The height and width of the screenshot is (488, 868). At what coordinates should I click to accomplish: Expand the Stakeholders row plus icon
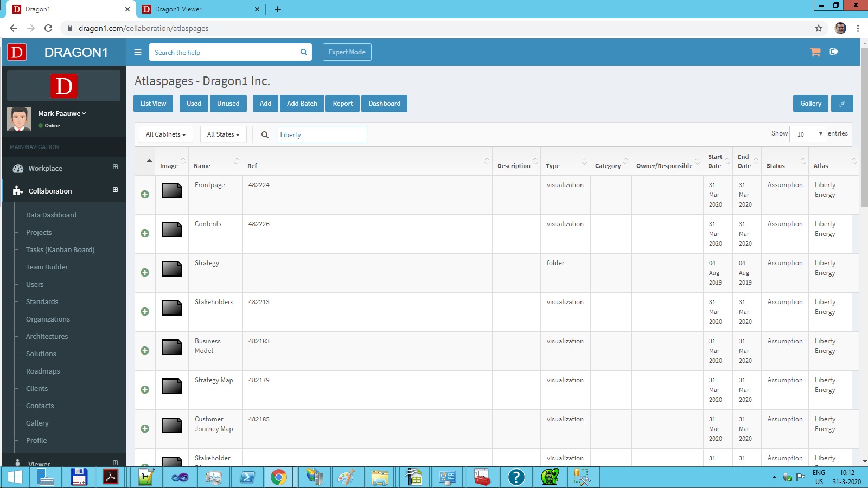[x=145, y=311]
